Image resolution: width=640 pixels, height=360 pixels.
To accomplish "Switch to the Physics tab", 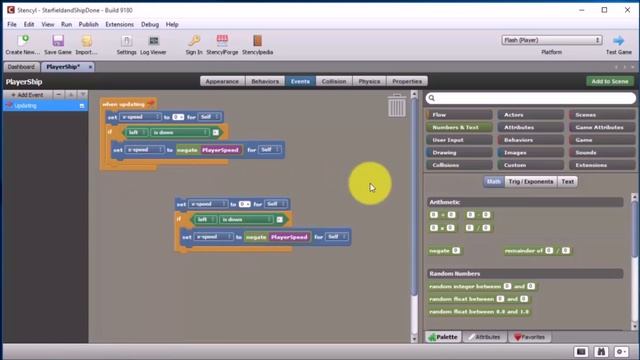I will pos(369,81).
